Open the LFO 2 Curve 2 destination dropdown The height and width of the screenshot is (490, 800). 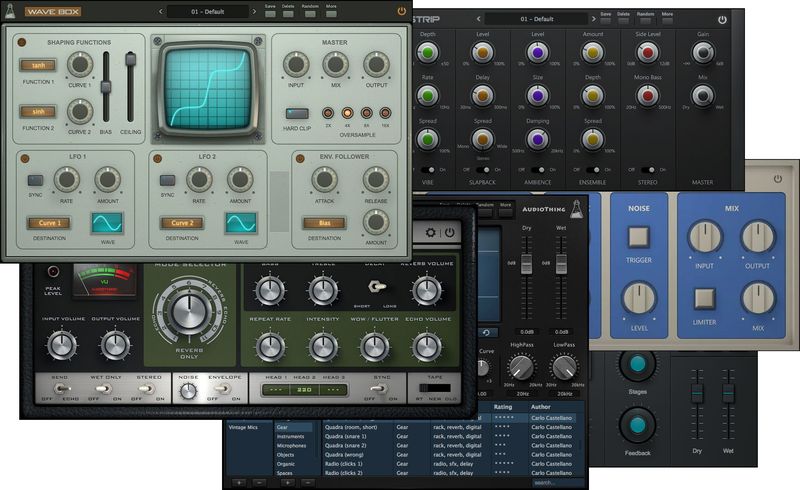(181, 222)
